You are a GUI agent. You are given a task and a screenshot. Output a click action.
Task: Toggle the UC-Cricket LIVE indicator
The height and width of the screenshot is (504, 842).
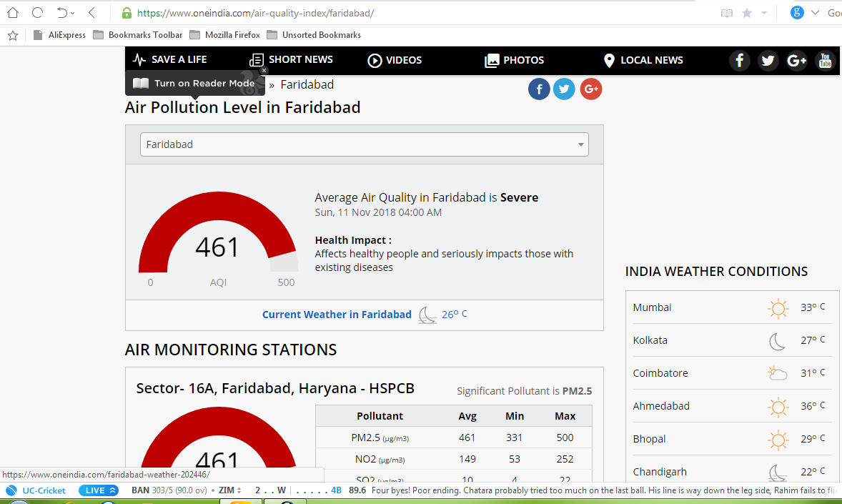pos(98,490)
